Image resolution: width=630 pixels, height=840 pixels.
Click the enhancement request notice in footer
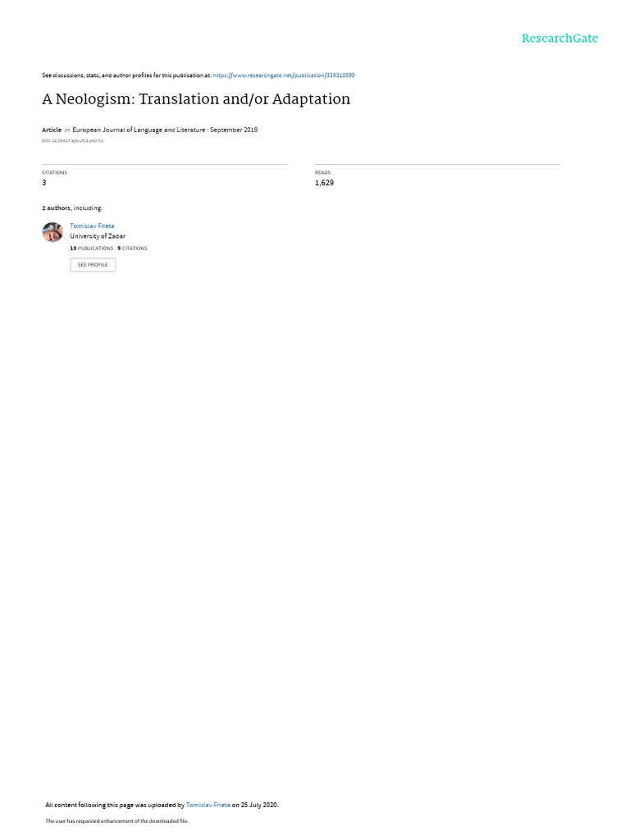[x=116, y=820]
